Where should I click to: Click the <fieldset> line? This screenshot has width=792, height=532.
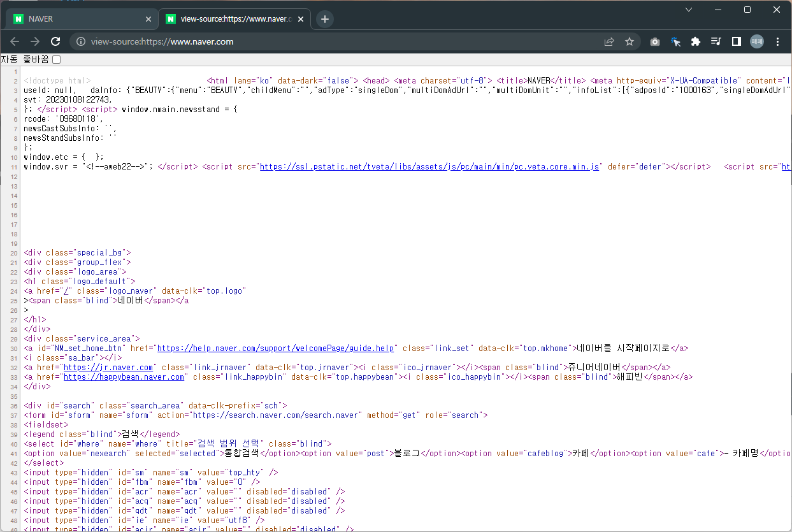pos(46,425)
